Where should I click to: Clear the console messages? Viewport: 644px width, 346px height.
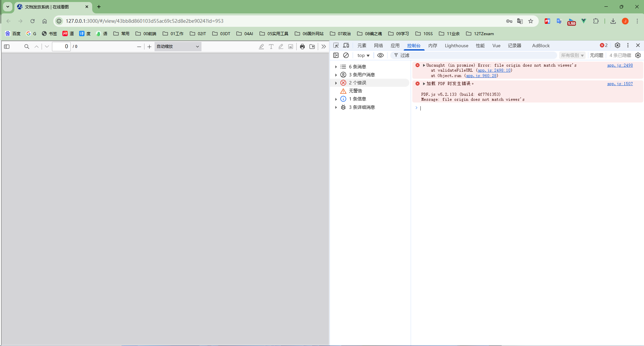point(346,55)
